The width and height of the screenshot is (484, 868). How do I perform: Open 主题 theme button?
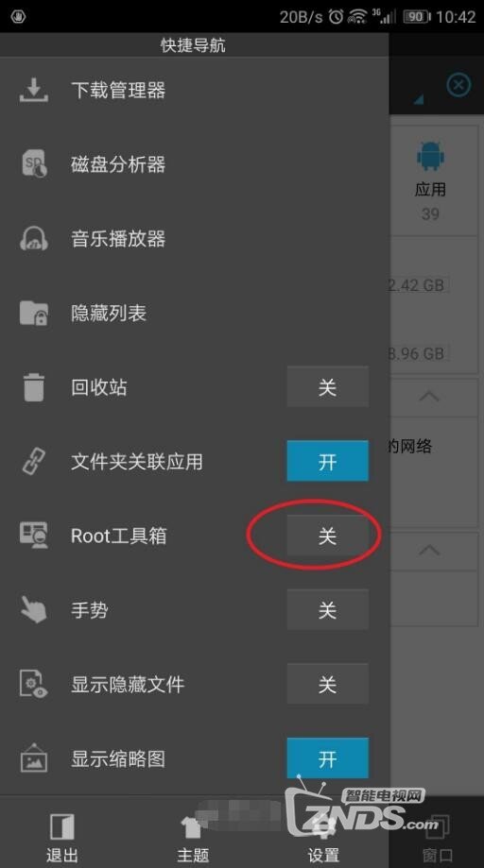pos(192,837)
